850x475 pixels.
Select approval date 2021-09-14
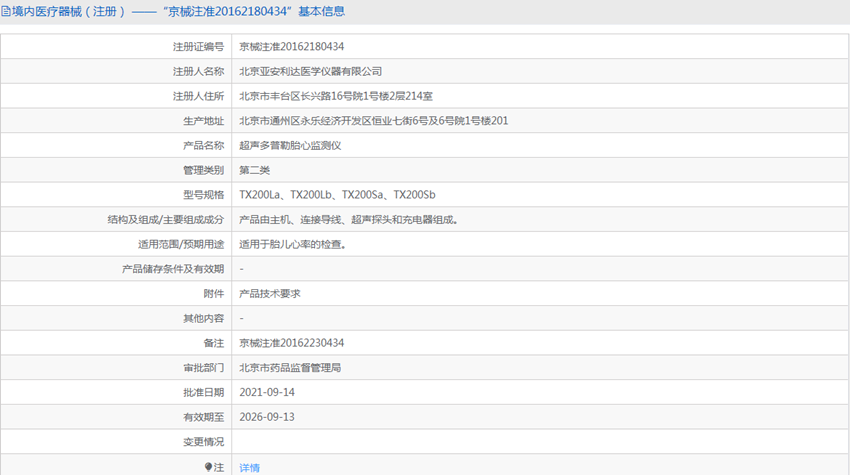click(267, 393)
